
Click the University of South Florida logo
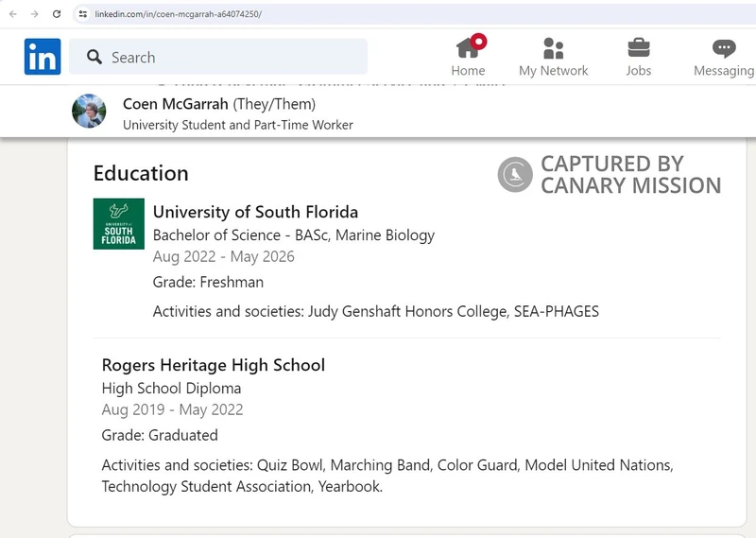(x=119, y=223)
